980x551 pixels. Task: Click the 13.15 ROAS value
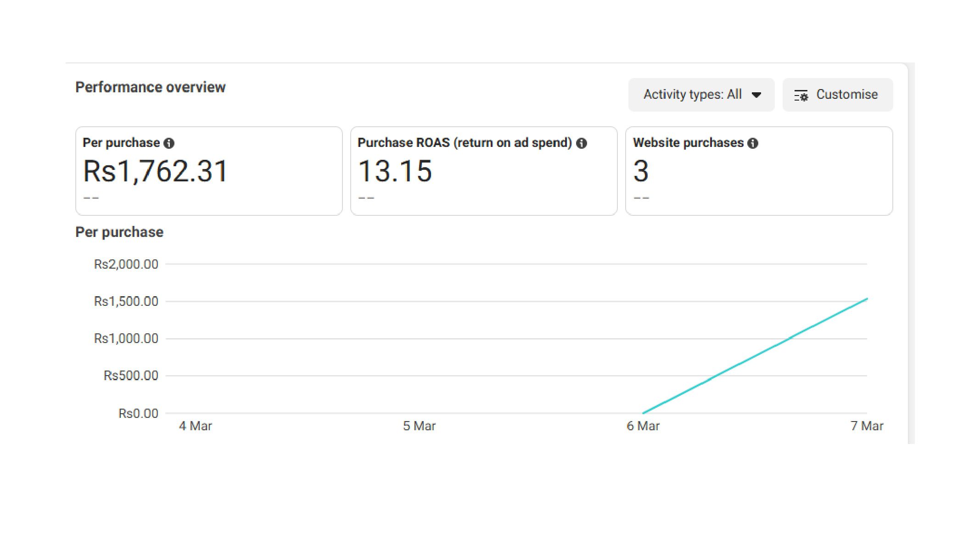pos(395,171)
